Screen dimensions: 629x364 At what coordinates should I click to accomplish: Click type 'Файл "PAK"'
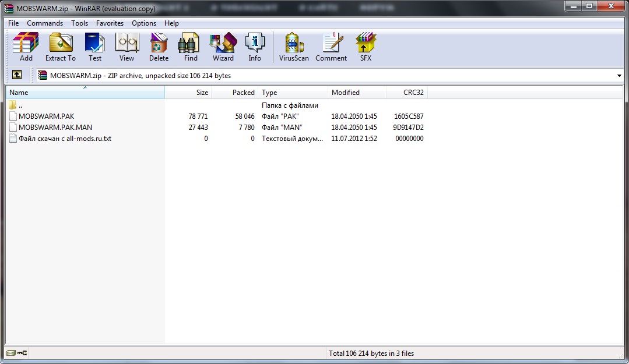[x=280, y=116]
